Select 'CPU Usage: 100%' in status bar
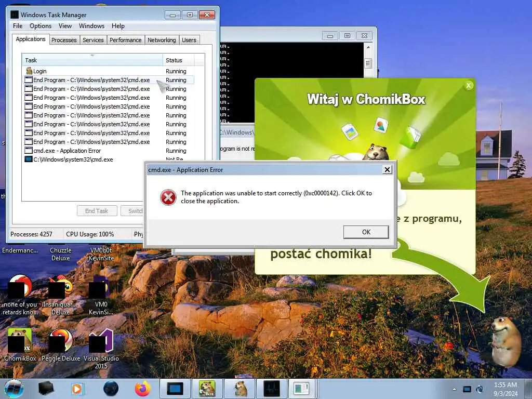532x399 pixels. (90, 234)
